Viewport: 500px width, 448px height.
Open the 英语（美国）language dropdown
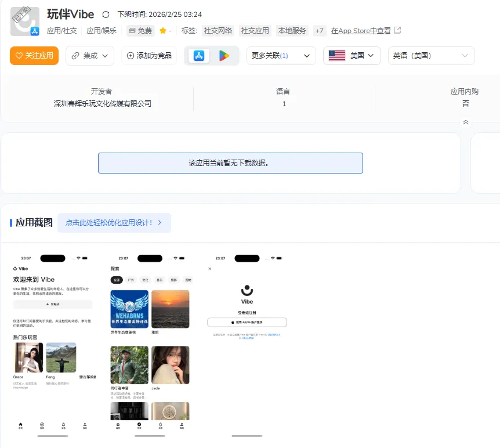431,56
